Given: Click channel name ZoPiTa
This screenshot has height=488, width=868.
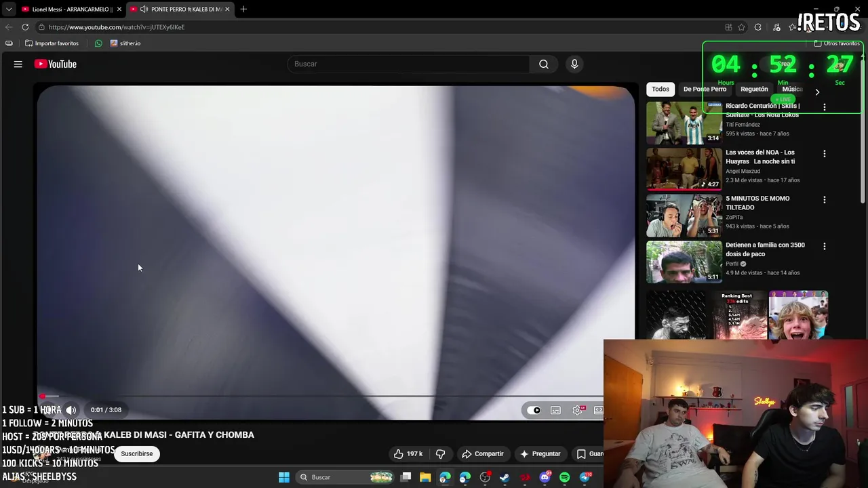Looking at the screenshot, I should pos(734,218).
